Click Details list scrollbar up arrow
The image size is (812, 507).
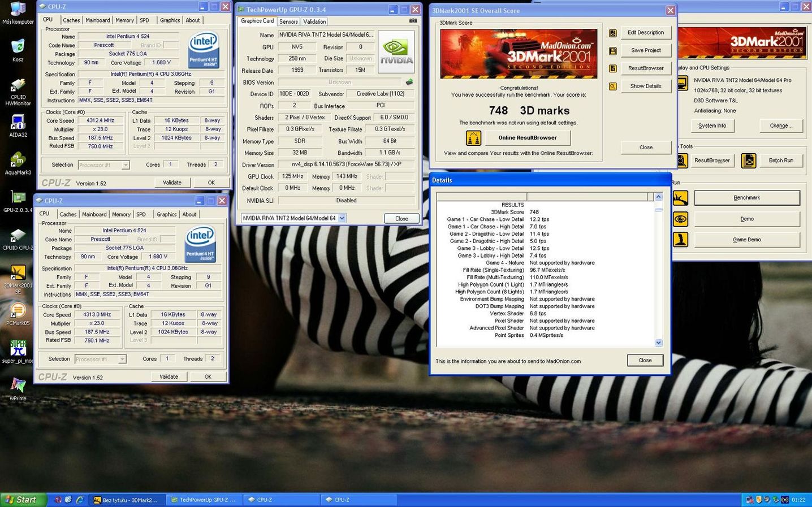point(658,197)
